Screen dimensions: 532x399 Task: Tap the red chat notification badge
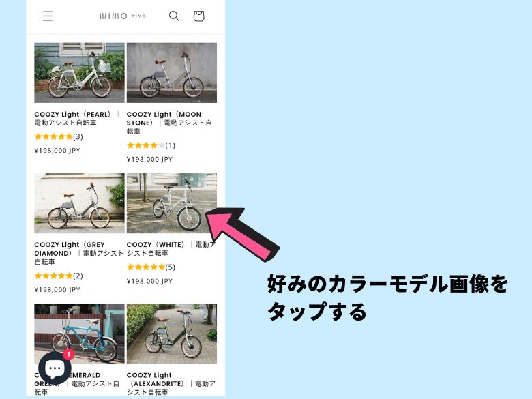click(68, 355)
